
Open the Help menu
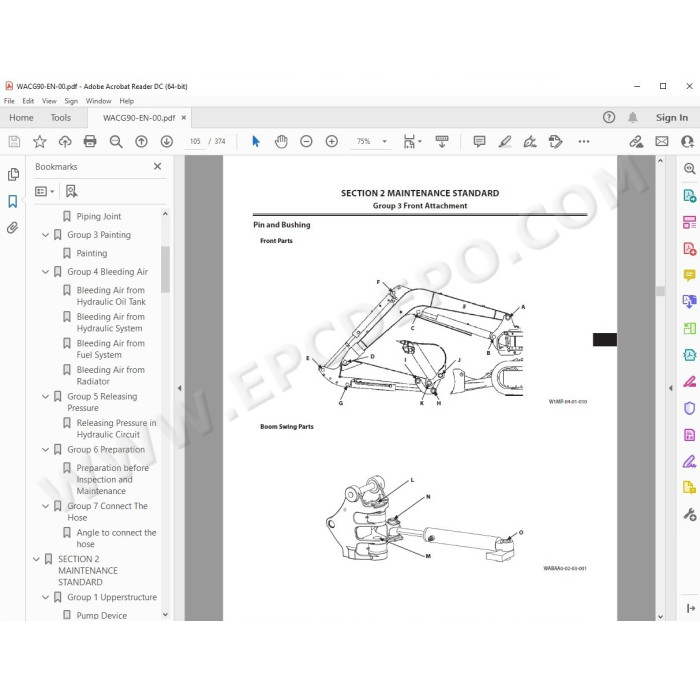(127, 101)
